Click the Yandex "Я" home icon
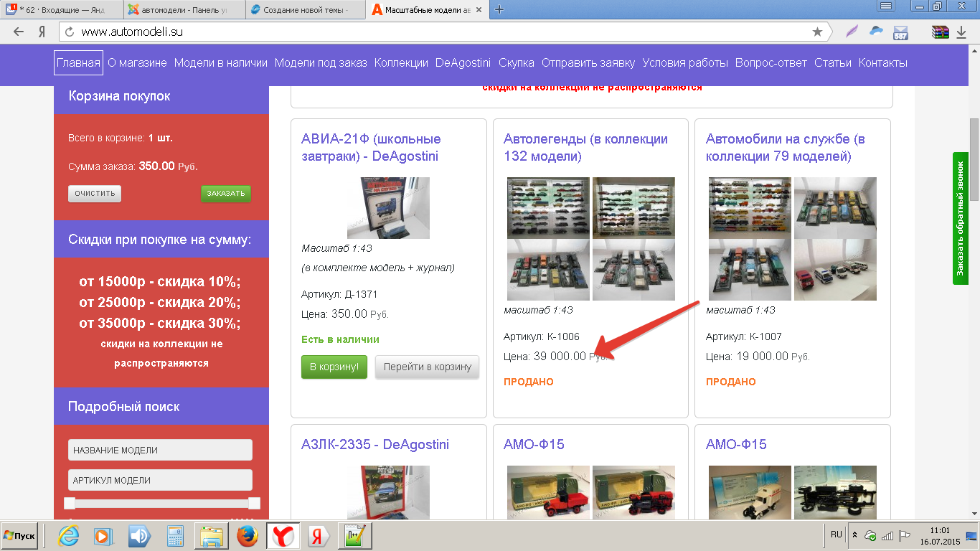The height and width of the screenshot is (551, 980). point(42,32)
